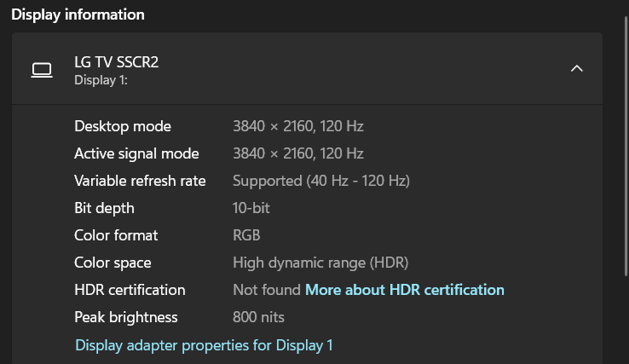Select the 800 nits value

[x=258, y=317]
